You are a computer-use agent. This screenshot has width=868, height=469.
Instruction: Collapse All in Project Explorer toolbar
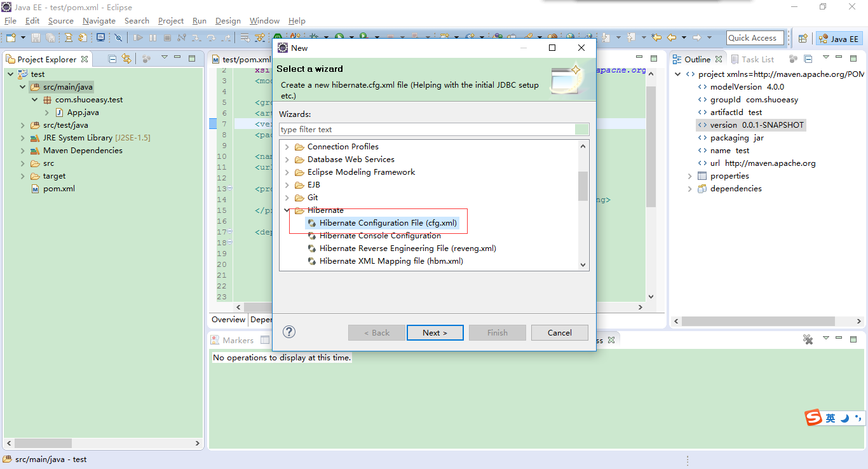(x=112, y=58)
